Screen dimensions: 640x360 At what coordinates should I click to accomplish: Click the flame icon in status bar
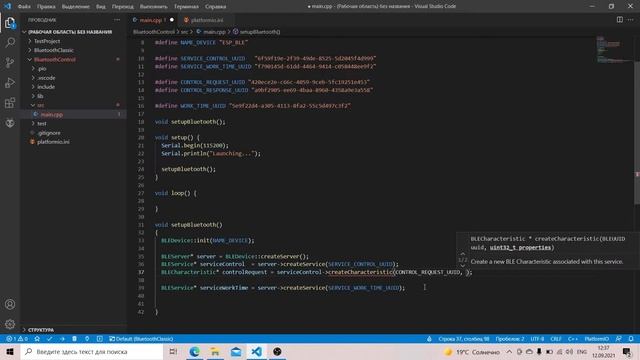[429, 339]
